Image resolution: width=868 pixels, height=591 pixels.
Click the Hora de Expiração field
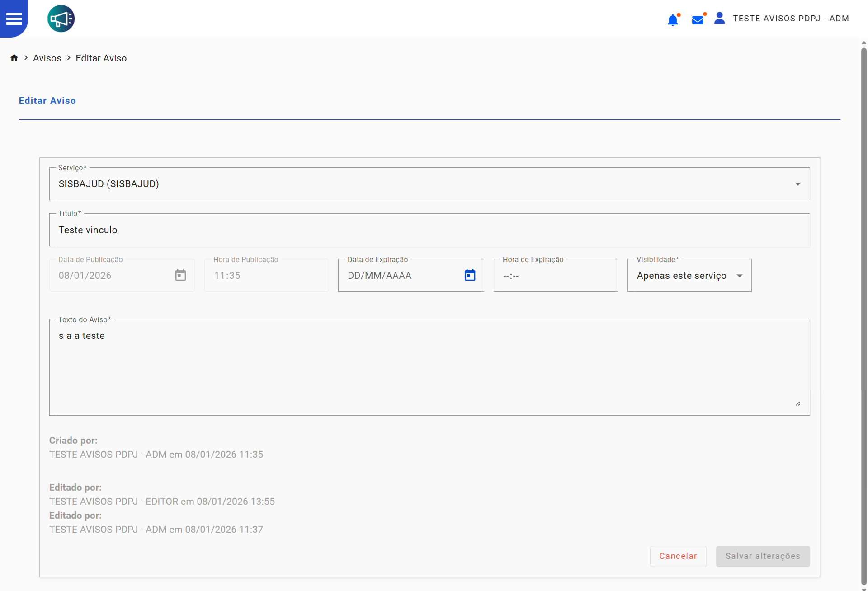pyautogui.click(x=555, y=276)
